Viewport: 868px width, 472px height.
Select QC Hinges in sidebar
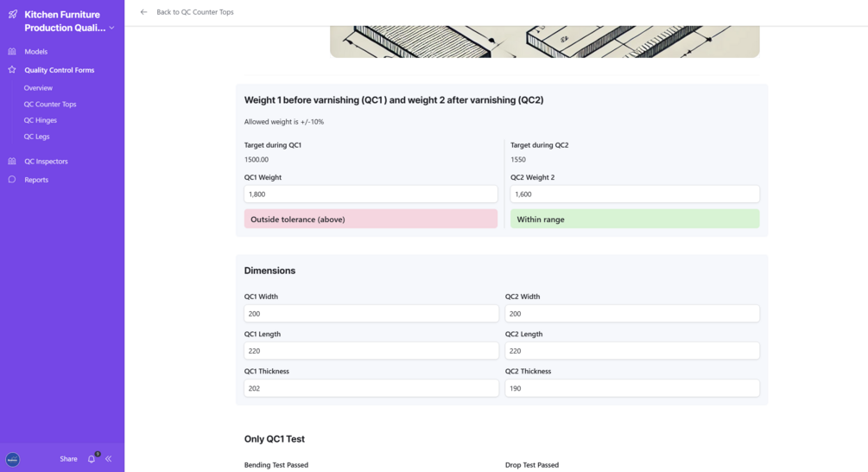[x=41, y=120]
